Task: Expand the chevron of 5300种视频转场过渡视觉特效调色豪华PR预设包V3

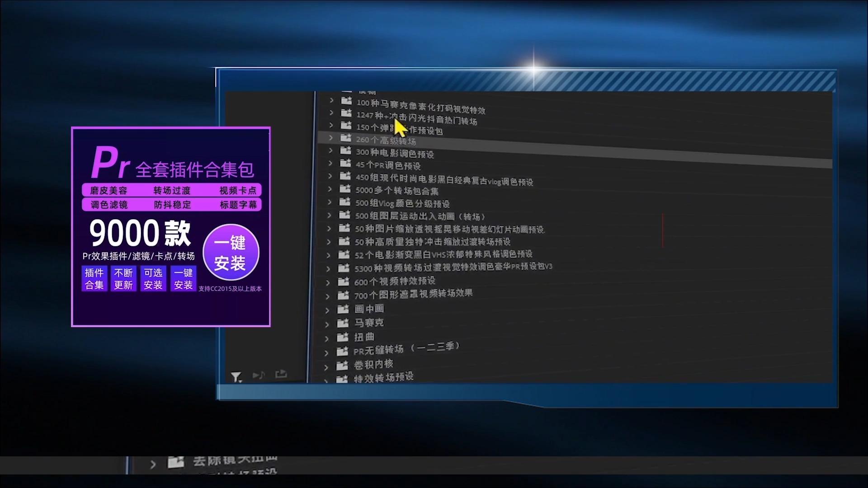Action: pos(328,269)
